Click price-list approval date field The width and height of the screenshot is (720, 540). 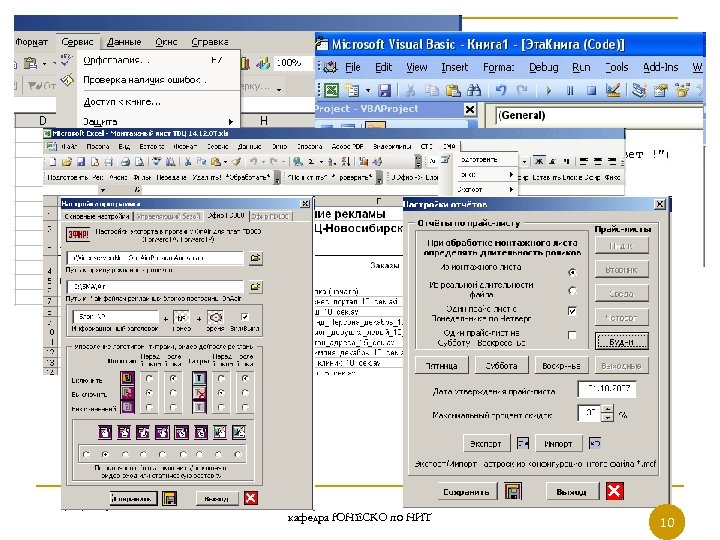pyautogui.click(x=607, y=389)
